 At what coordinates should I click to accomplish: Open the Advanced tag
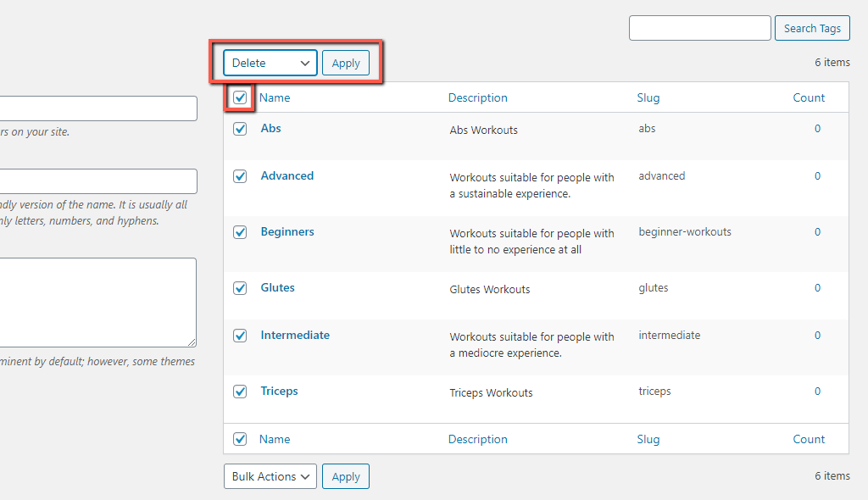287,175
